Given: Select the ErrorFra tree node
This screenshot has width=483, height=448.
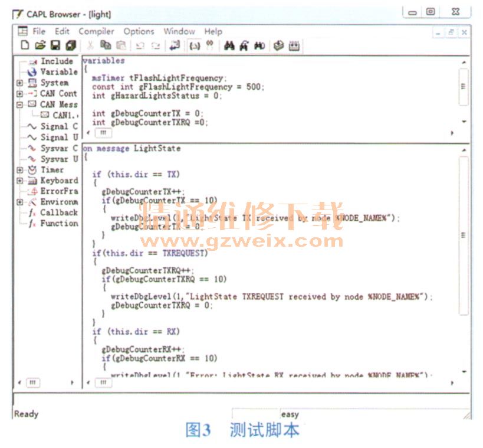Looking at the screenshot, I should (x=59, y=191).
